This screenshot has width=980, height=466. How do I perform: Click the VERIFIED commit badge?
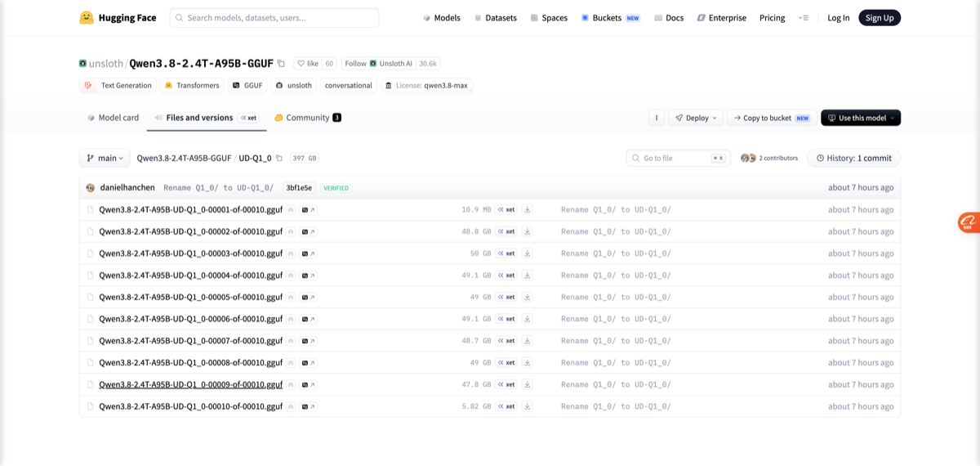pyautogui.click(x=336, y=188)
